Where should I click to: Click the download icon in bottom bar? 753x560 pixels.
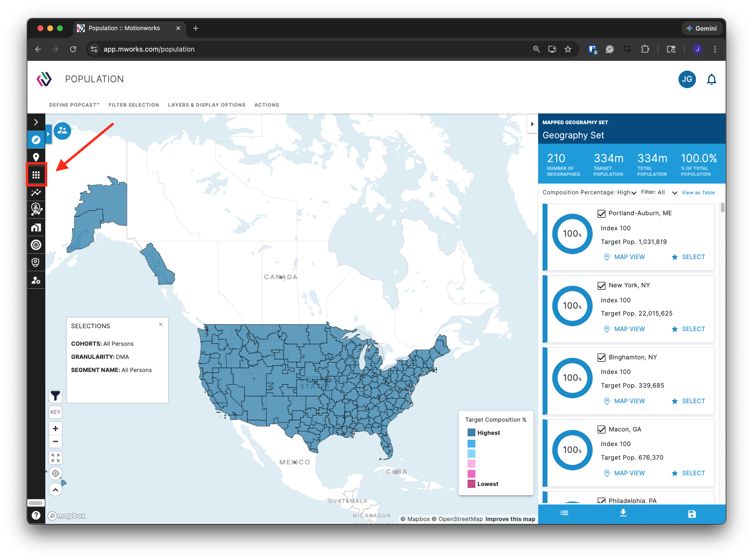point(623,513)
